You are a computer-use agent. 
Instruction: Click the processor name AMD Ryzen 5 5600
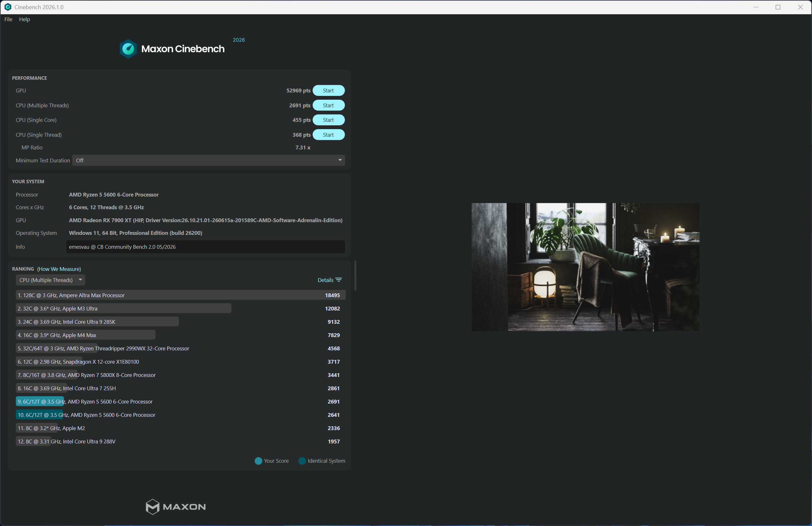(x=114, y=195)
